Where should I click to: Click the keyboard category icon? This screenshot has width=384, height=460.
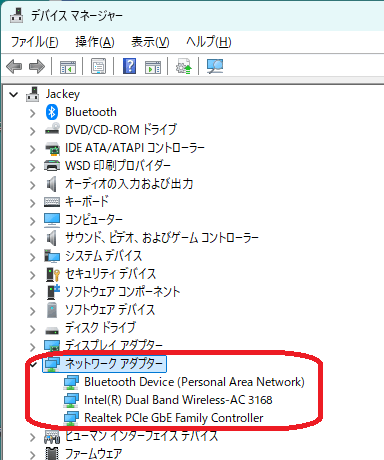[x=52, y=202]
